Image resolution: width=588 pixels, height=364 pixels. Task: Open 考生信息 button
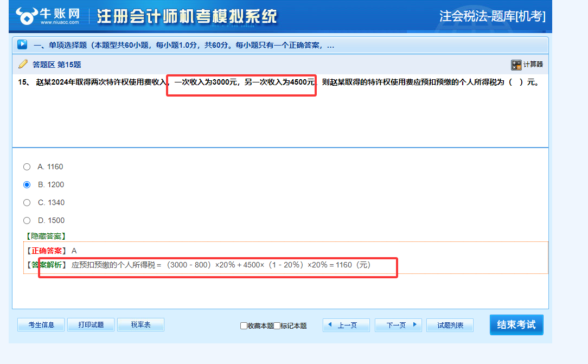tap(41, 324)
